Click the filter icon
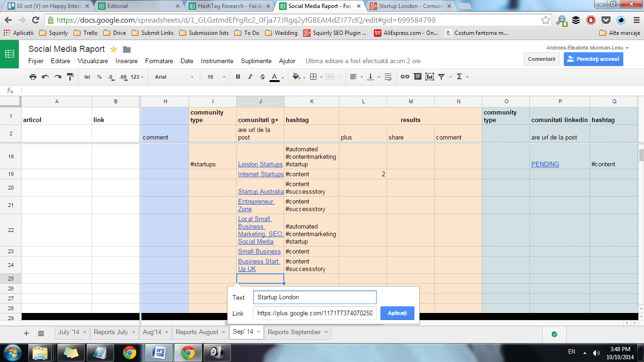This screenshot has height=362, width=644. (442, 77)
